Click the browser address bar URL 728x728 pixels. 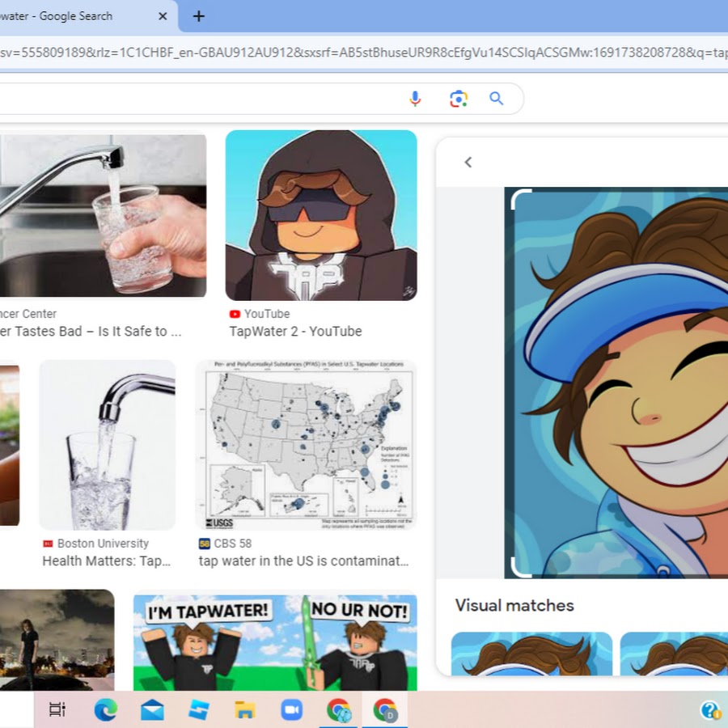tap(364, 53)
